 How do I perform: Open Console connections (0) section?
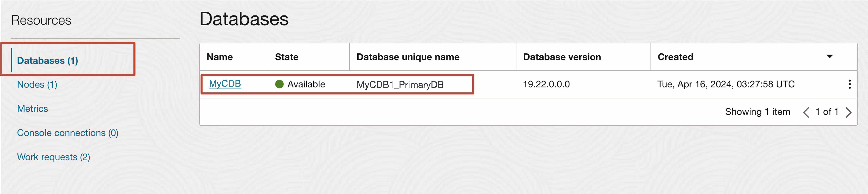click(68, 133)
